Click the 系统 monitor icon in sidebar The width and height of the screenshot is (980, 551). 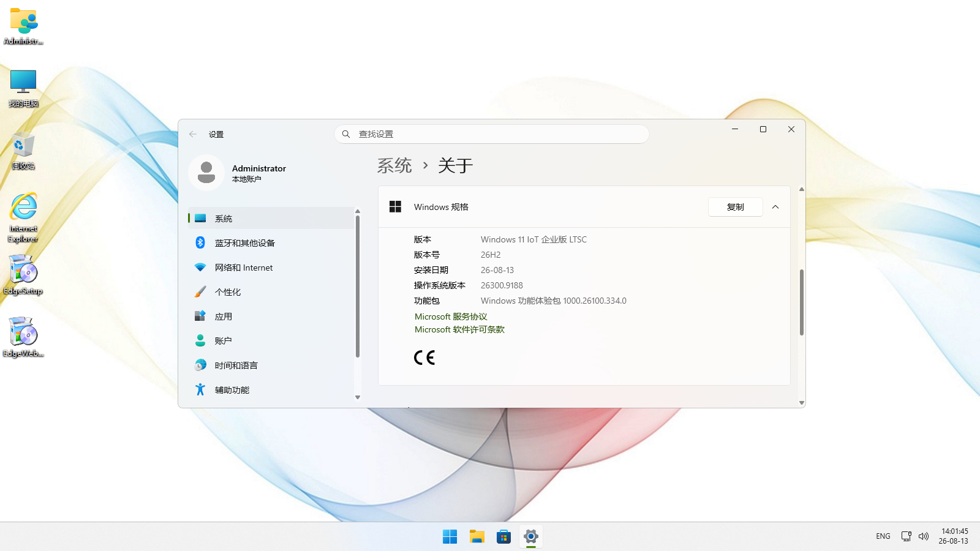tap(200, 219)
